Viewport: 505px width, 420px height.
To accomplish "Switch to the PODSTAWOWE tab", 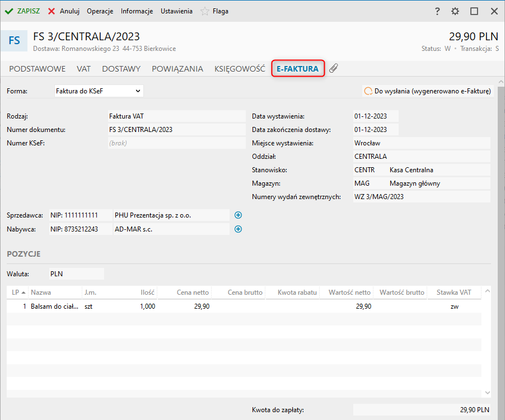I will [37, 69].
